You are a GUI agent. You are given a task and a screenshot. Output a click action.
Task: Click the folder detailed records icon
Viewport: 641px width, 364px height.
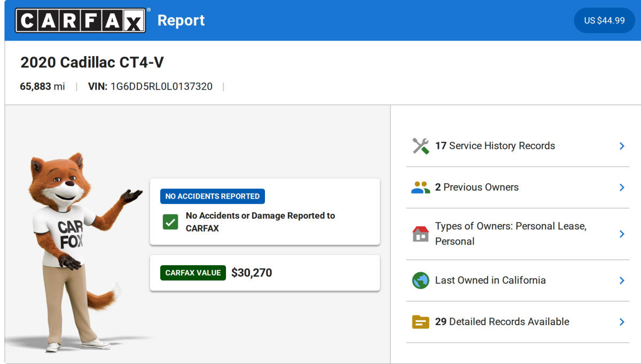point(421,322)
